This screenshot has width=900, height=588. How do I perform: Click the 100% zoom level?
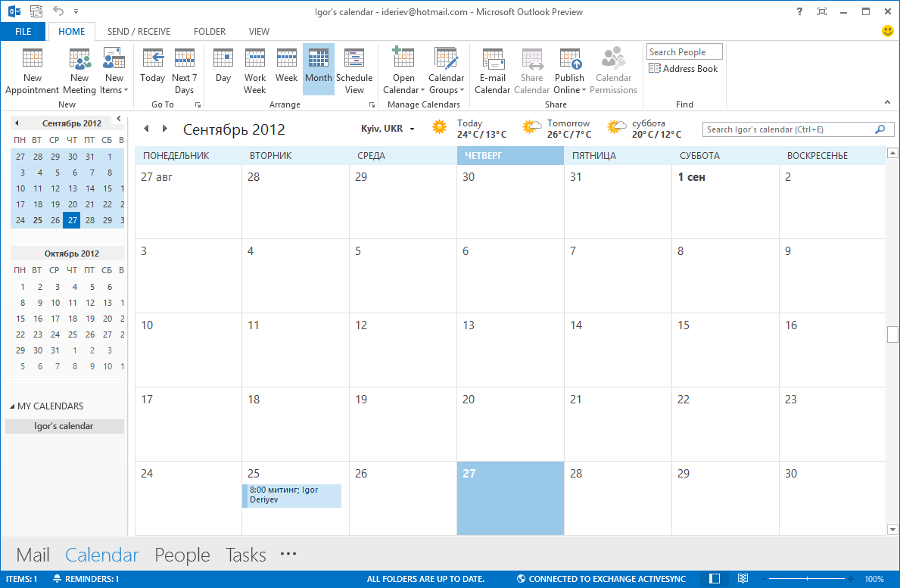874,579
